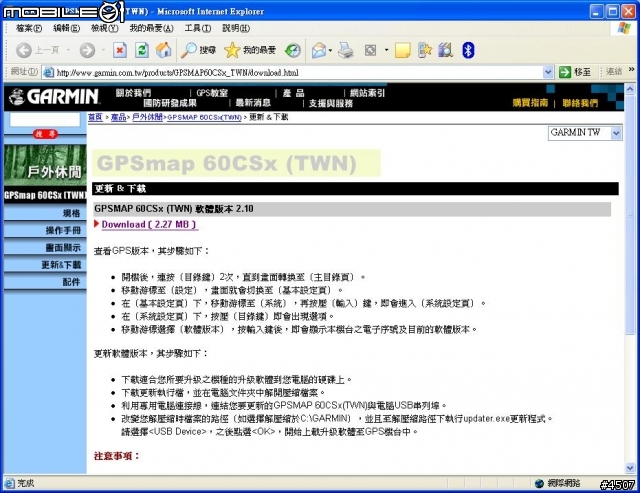Open the yellow note Discuss icon
Viewport: 640px width, 493px height.
(x=402, y=51)
